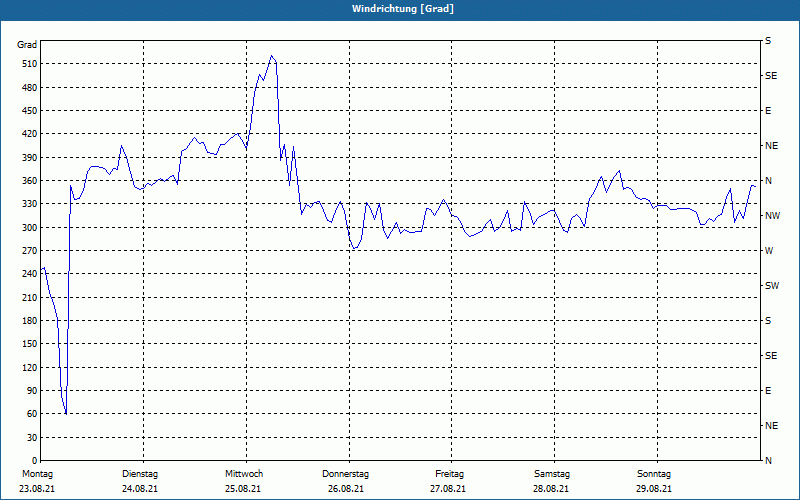The width and height of the screenshot is (800, 500).
Task: Click the NW compass label
Action: [x=772, y=216]
